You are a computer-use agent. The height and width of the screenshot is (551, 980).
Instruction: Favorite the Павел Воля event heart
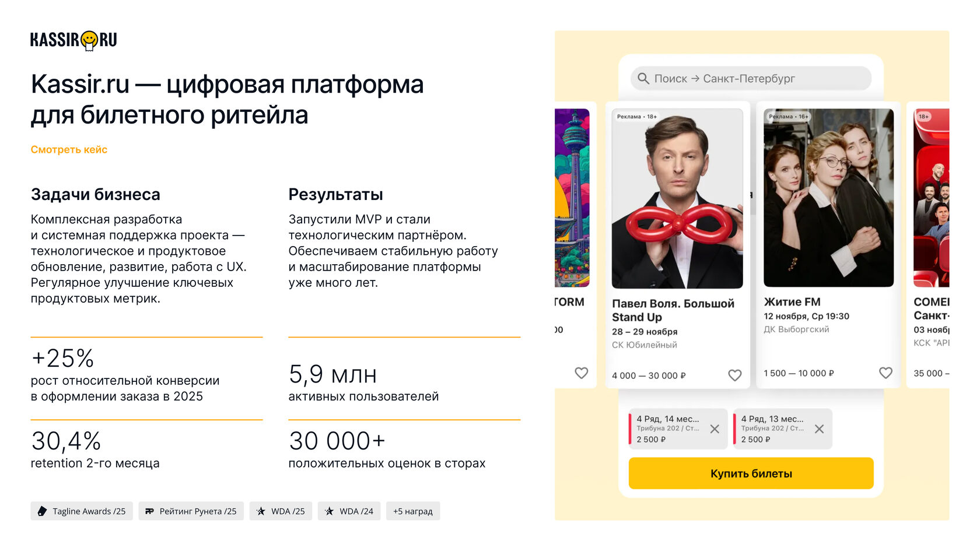[735, 375]
